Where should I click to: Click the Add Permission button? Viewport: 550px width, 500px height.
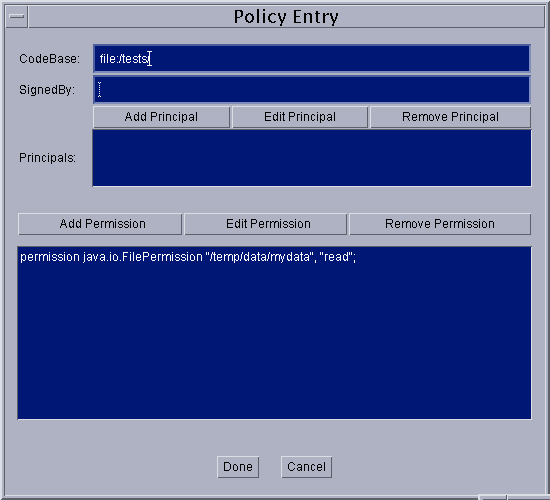point(100,224)
